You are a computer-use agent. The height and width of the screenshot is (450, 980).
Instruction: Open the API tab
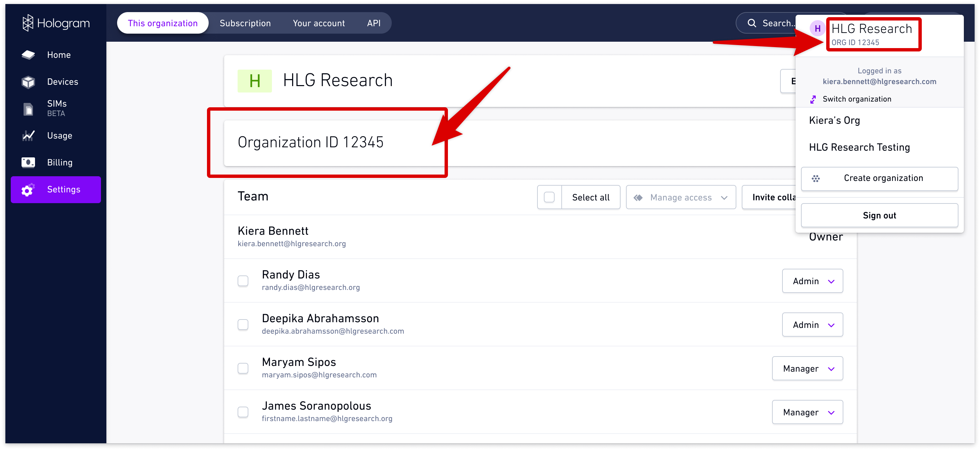coord(374,23)
